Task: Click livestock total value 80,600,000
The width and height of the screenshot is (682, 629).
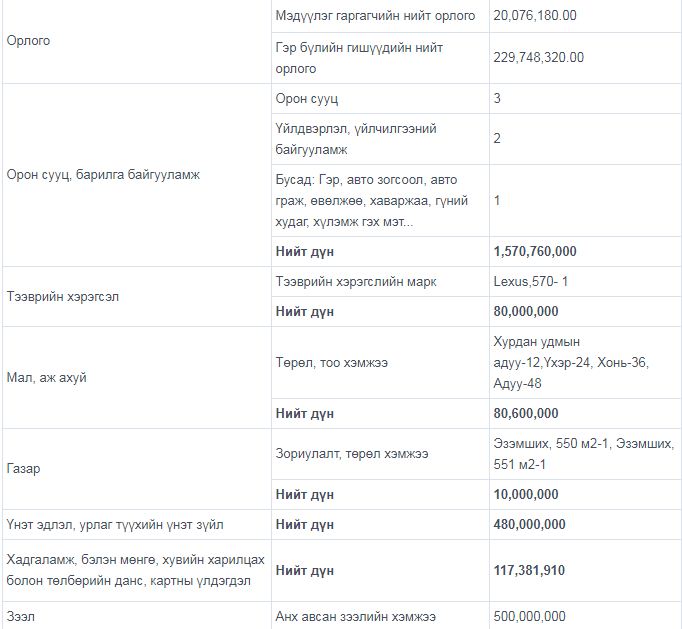Action: (x=525, y=413)
